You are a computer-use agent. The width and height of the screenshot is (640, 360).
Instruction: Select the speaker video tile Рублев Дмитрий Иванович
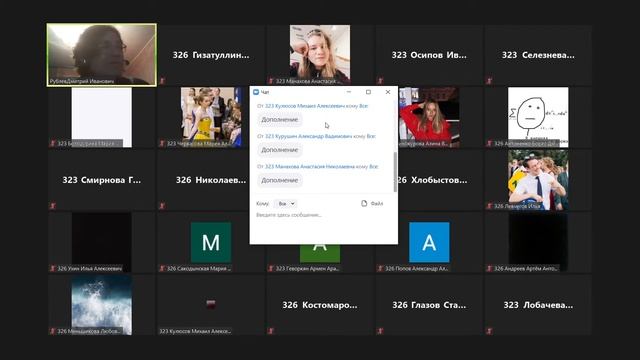102,55
